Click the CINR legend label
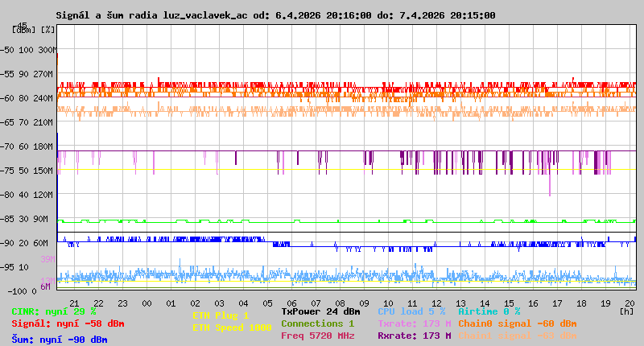644x346 pixels. pyautogui.click(x=53, y=311)
